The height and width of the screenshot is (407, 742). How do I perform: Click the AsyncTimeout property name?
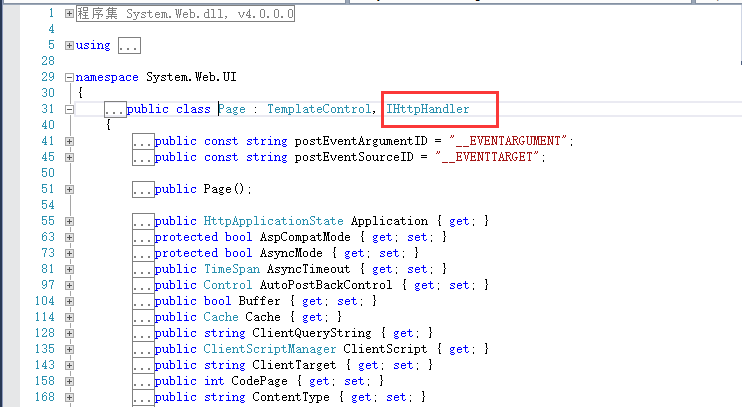[x=309, y=269]
